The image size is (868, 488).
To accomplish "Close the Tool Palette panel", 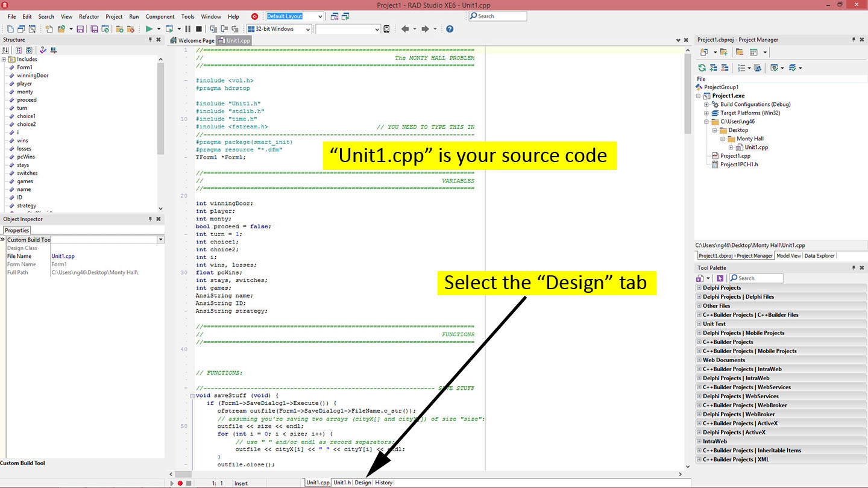I will coord(862,267).
